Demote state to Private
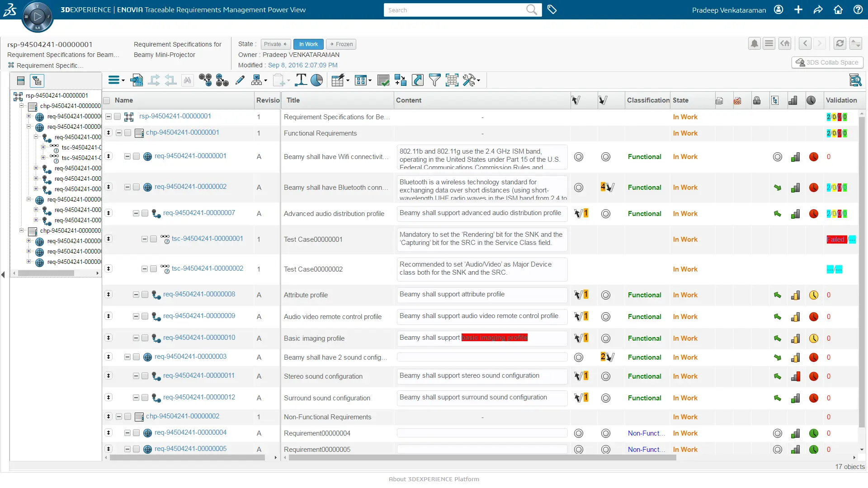This screenshot has width=868, height=488. tap(275, 44)
